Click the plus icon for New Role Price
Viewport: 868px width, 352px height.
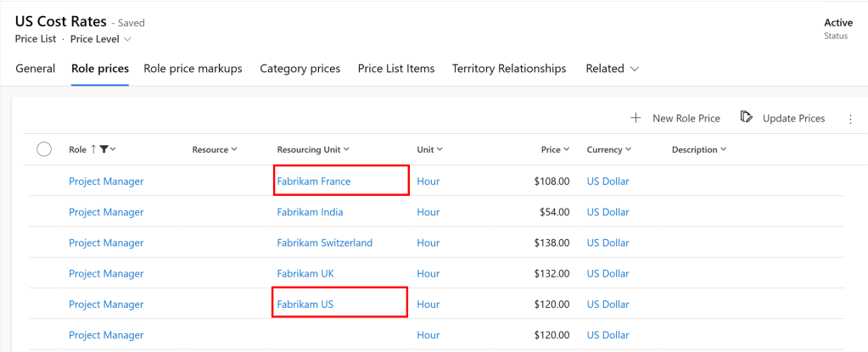[x=636, y=118]
